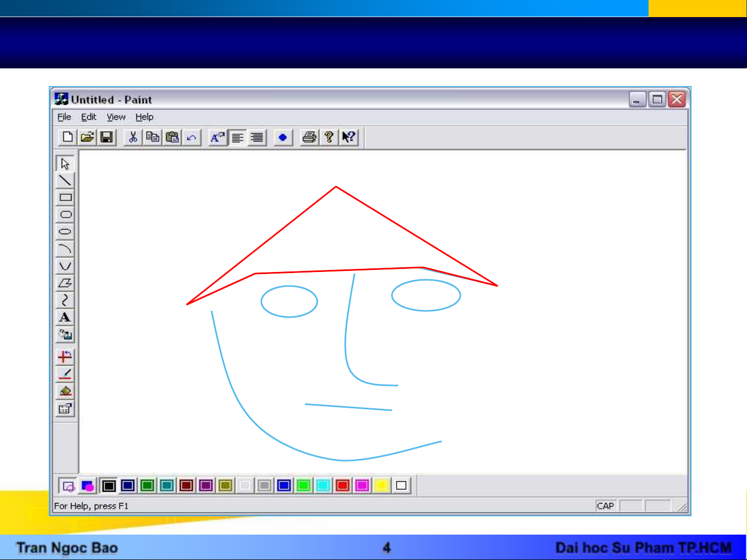
Task: Pick the straight line drawing tool
Action: [x=65, y=180]
